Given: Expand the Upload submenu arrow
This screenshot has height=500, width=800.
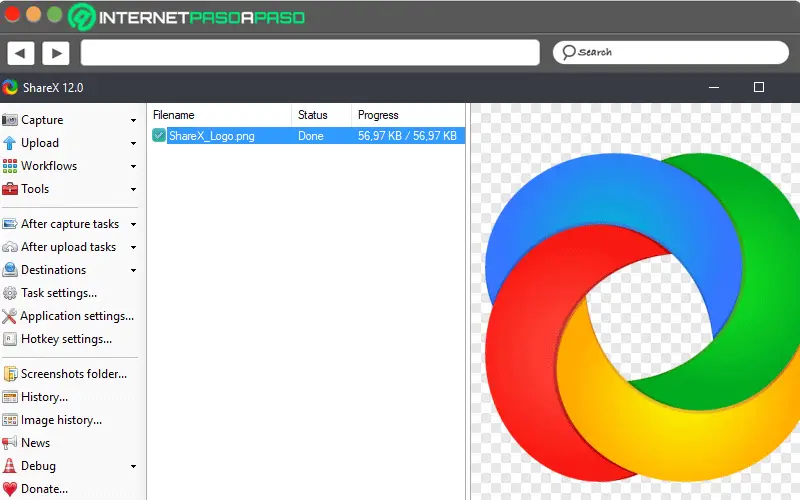Looking at the screenshot, I should [x=133, y=144].
